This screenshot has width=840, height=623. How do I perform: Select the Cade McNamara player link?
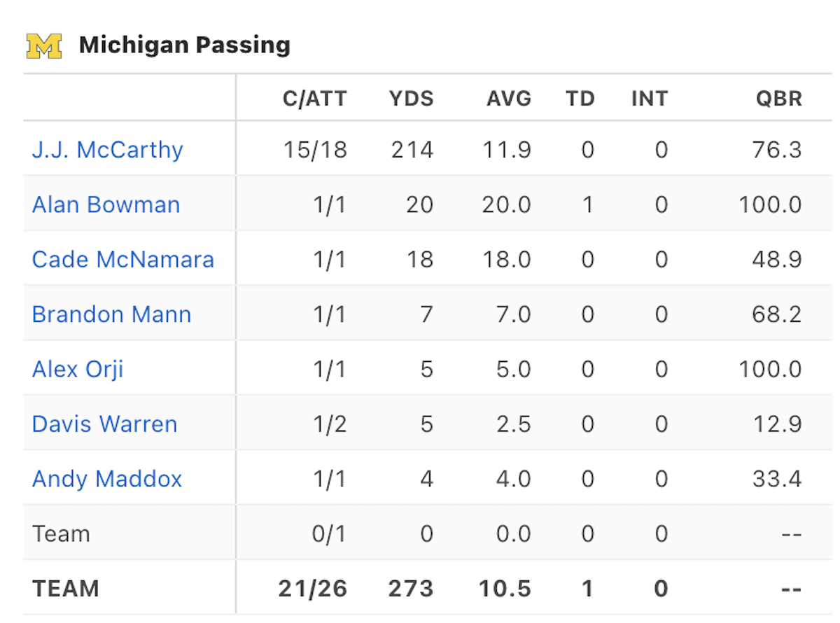point(123,260)
